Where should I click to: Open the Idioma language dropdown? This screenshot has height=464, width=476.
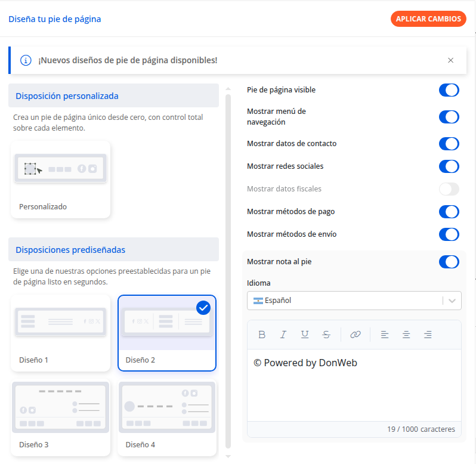(x=354, y=301)
